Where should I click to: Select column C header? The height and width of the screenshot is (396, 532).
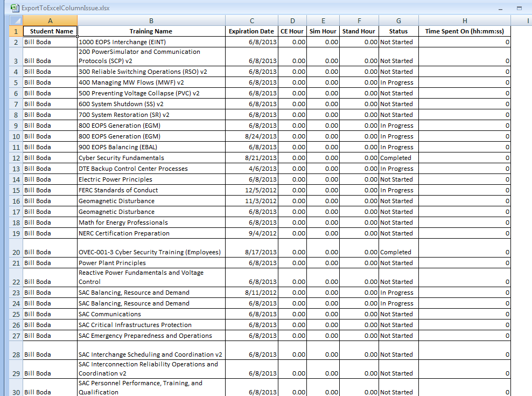click(252, 20)
